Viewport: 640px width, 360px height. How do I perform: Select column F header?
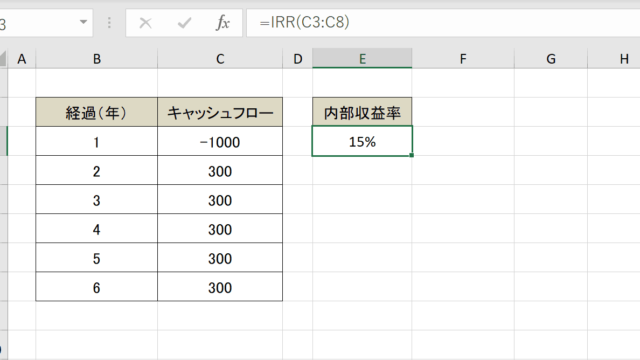(x=463, y=59)
